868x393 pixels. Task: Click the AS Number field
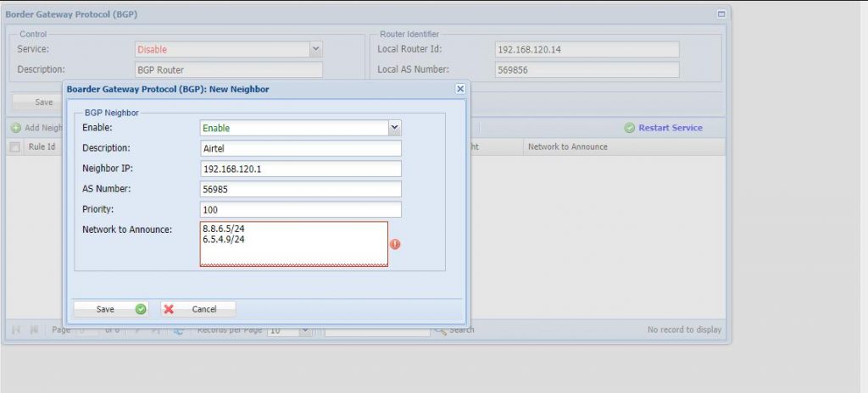click(x=300, y=189)
